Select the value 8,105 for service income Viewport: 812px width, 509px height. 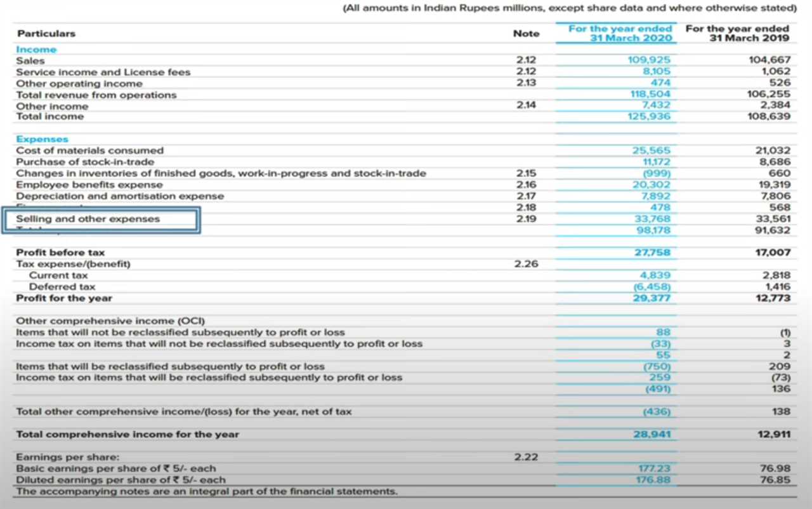(x=657, y=72)
